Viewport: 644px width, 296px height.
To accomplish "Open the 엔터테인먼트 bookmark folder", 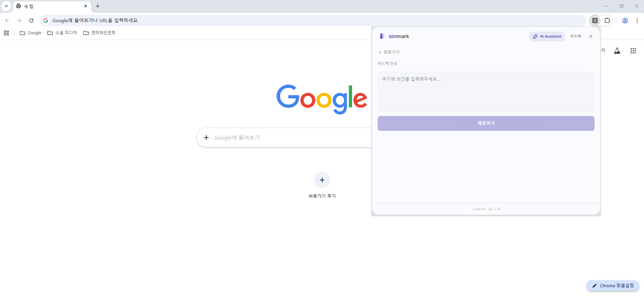I will pyautogui.click(x=99, y=33).
